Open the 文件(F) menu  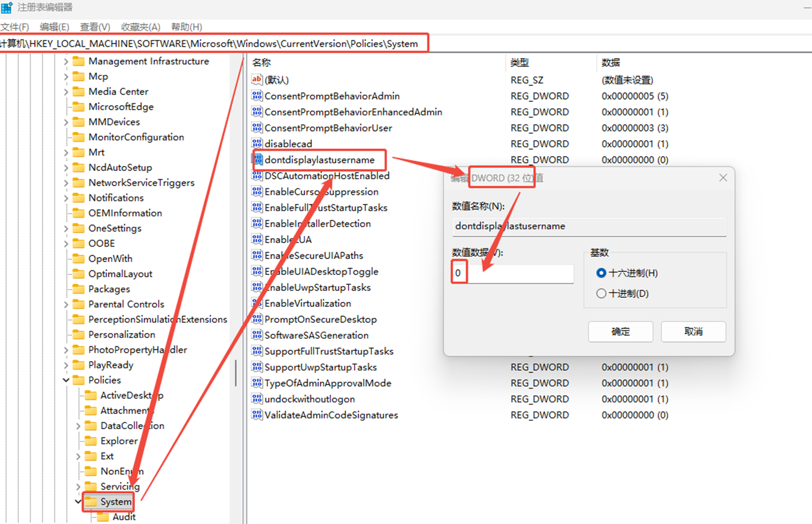point(15,27)
